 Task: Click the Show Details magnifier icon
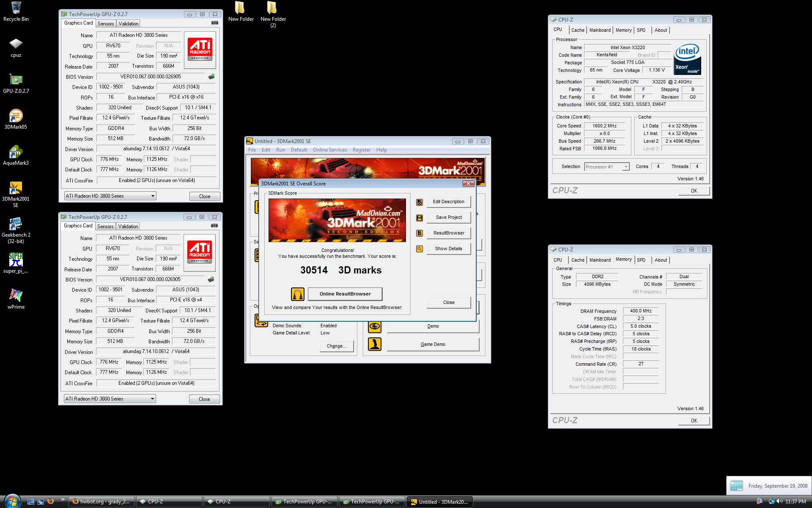click(x=420, y=249)
